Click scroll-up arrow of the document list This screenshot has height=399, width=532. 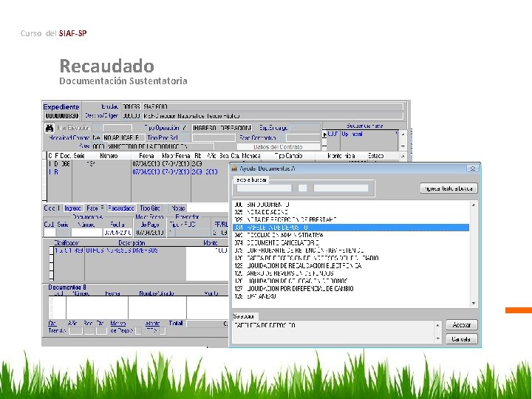pyautogui.click(x=474, y=205)
